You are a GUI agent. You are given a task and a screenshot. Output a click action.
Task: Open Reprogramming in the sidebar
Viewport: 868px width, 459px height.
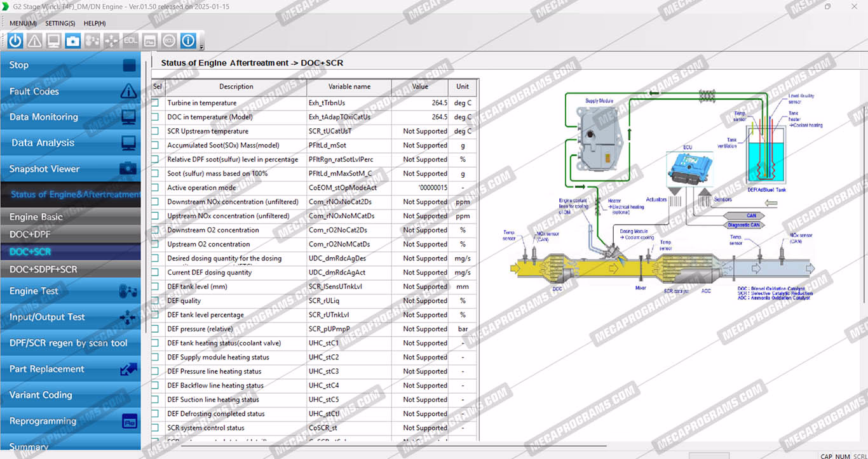point(70,421)
